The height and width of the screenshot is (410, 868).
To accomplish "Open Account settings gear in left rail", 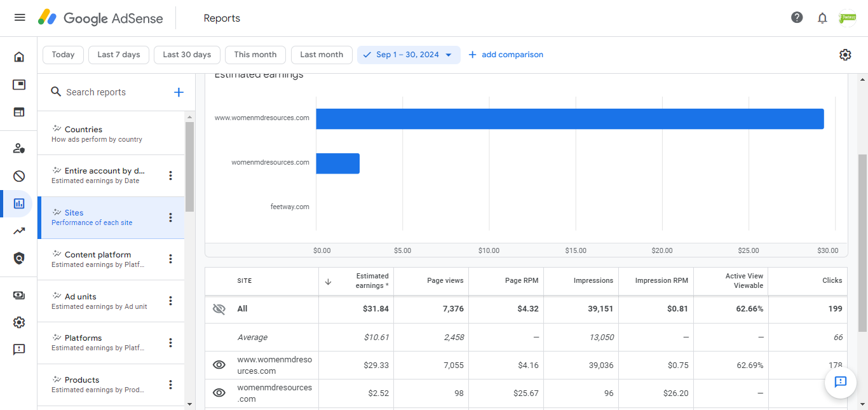I will [19, 322].
